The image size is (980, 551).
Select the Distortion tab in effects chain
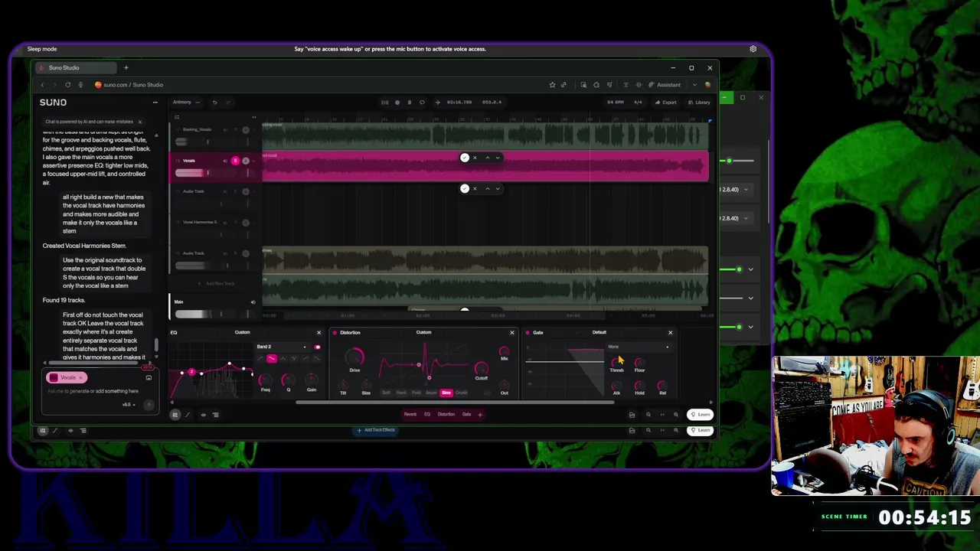point(446,414)
